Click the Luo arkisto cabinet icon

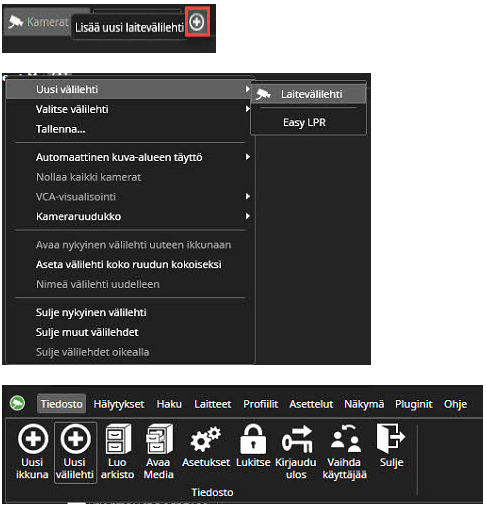118,439
